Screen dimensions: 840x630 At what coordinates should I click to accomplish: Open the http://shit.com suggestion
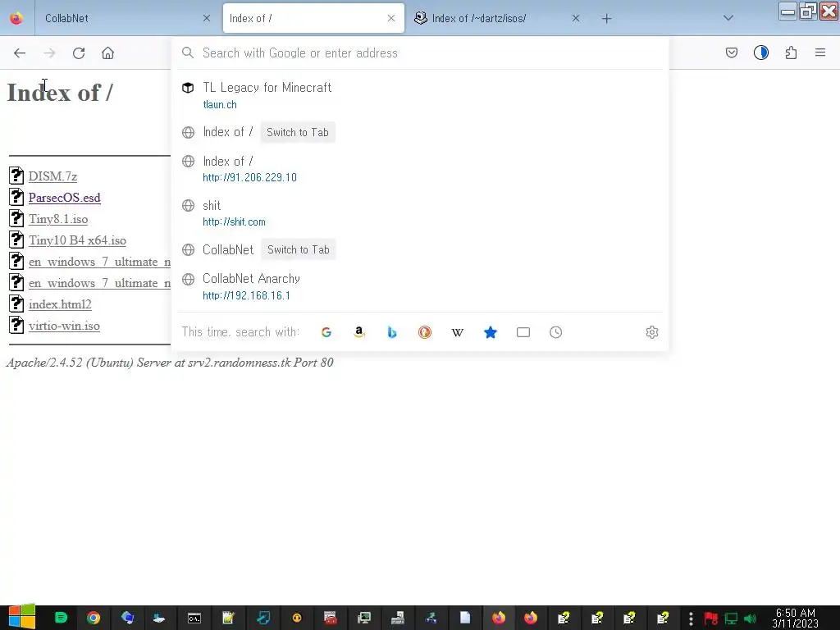(x=421, y=213)
